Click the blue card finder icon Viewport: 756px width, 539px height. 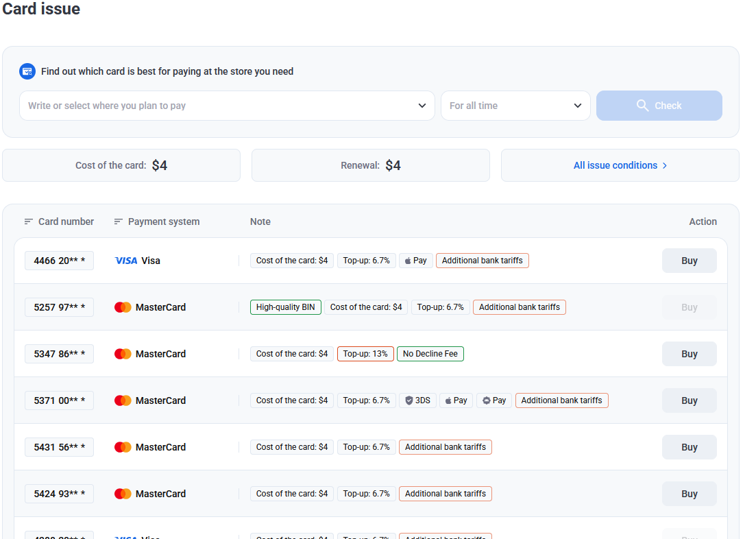[x=27, y=71]
